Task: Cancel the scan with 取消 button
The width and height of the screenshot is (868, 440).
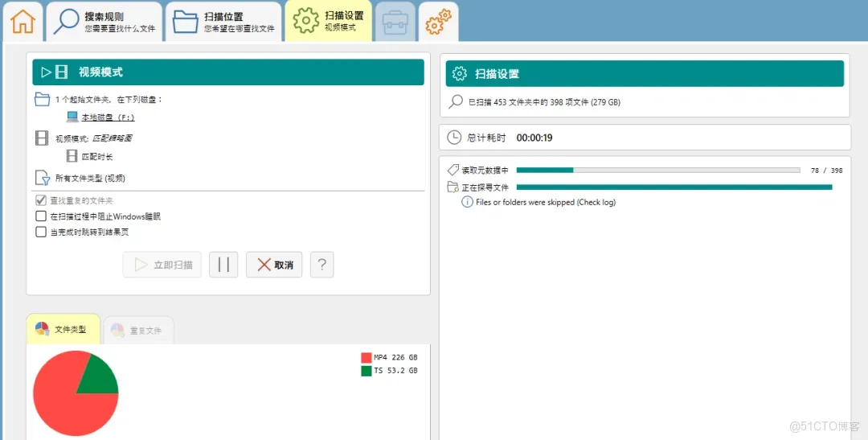Action: (x=274, y=265)
